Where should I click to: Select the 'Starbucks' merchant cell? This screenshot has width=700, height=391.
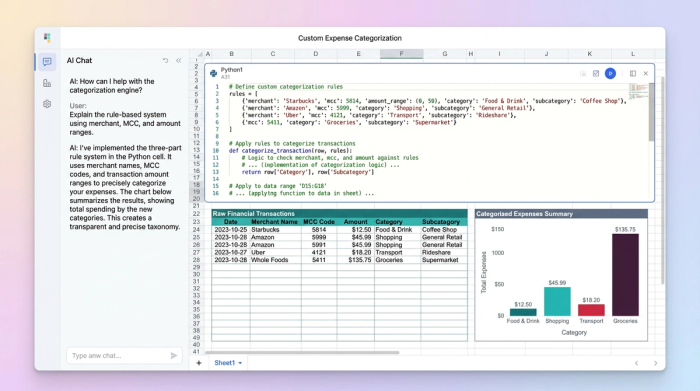(275, 230)
